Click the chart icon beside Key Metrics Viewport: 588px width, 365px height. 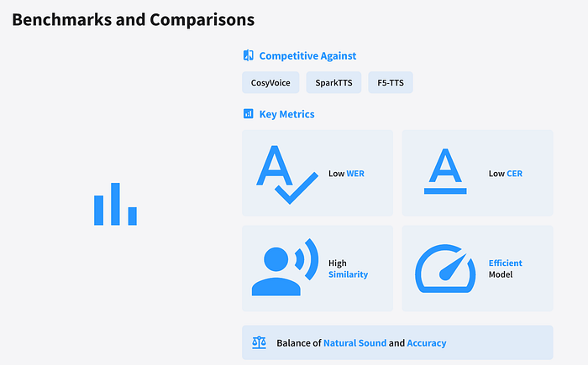click(249, 113)
